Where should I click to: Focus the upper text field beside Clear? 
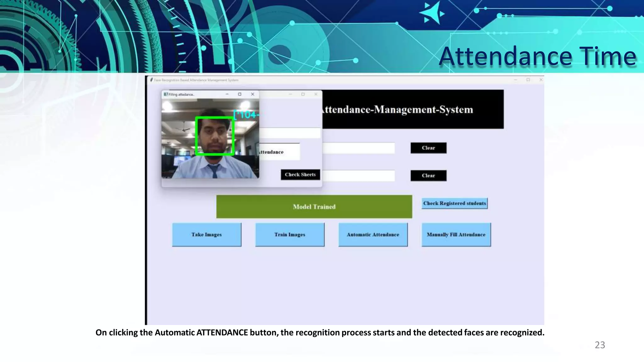[x=358, y=148]
